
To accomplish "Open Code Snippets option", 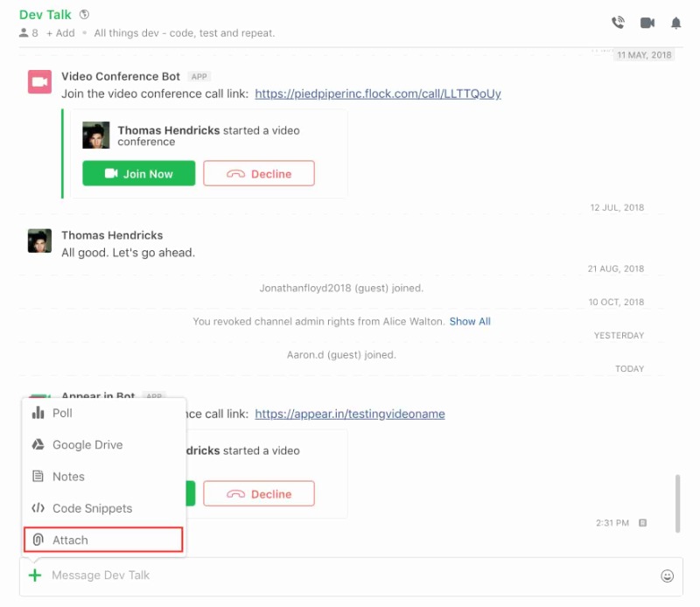I will 92,508.
